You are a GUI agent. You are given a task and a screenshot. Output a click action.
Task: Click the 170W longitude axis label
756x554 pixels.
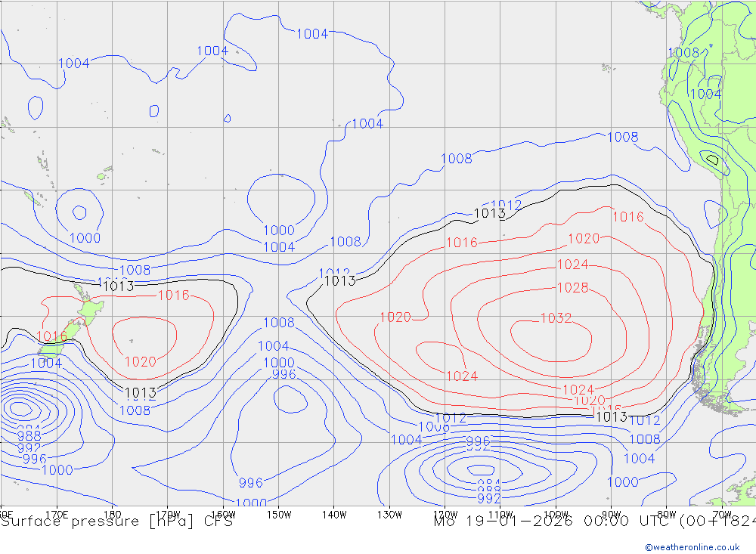[168, 515]
